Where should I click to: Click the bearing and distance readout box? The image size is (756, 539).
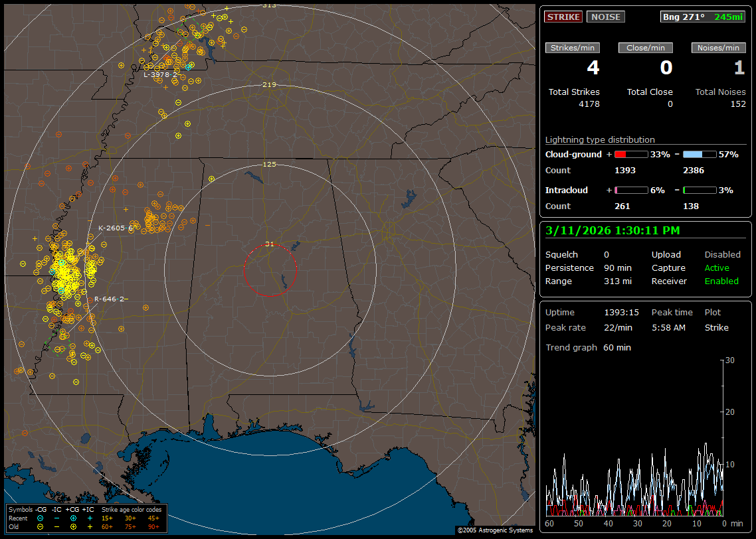[703, 17]
